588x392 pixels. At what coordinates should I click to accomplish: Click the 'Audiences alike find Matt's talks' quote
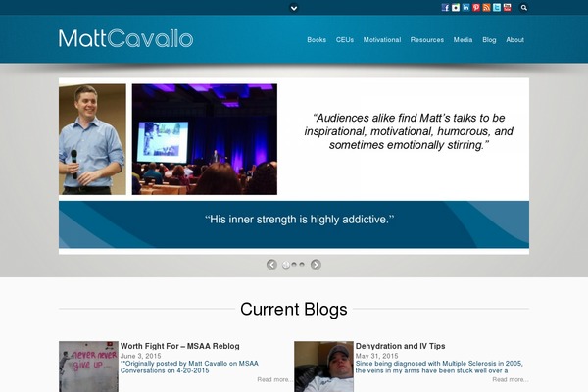(x=409, y=131)
